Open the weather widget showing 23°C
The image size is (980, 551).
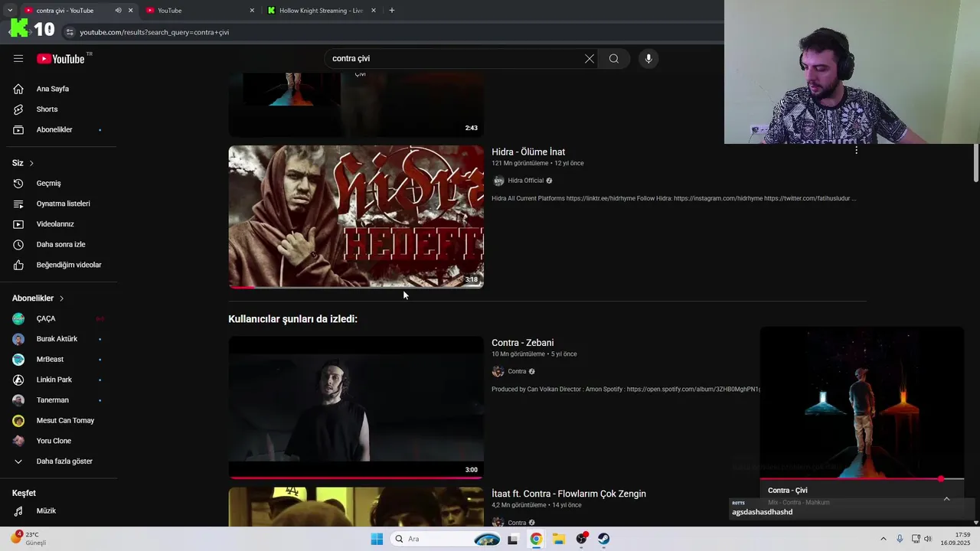pyautogui.click(x=29, y=538)
